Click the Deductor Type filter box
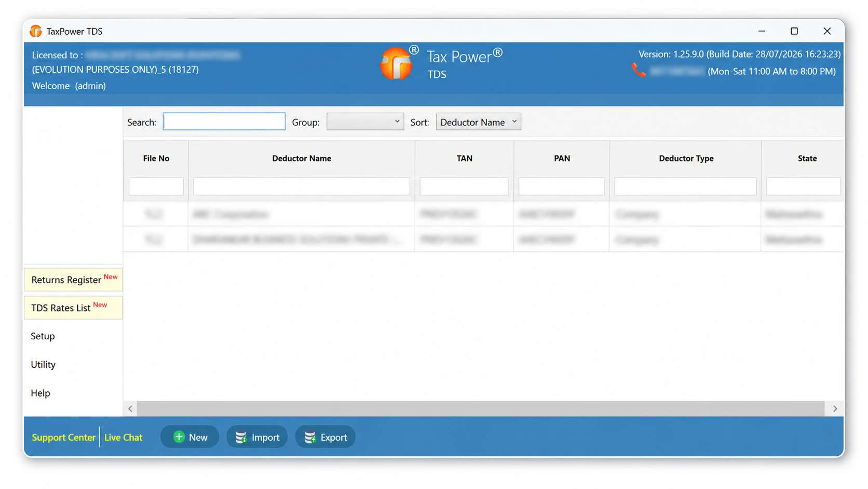The image size is (868, 489). [x=685, y=187]
